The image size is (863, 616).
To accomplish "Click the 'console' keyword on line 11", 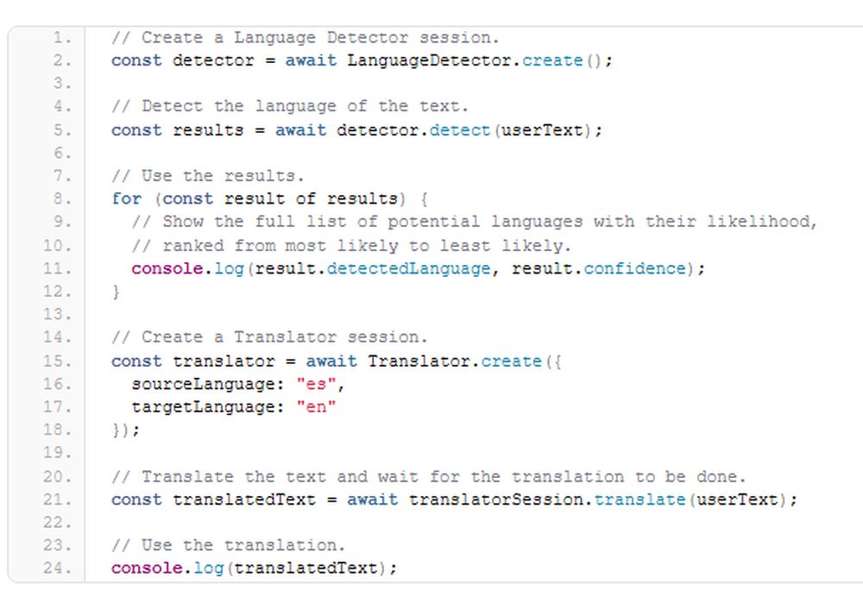I will pyautogui.click(x=167, y=268).
